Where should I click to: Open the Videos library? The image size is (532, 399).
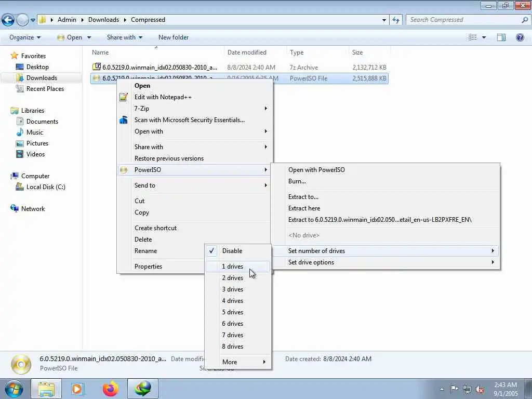tap(35, 154)
